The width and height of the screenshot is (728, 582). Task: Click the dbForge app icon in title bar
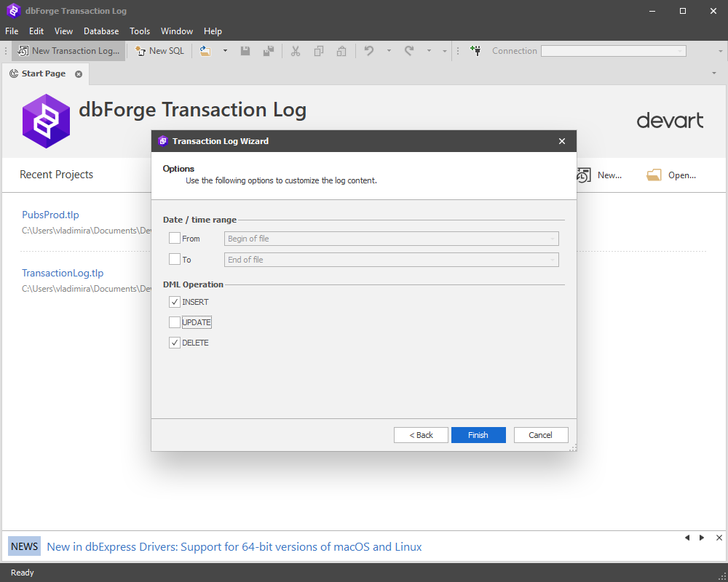13,11
